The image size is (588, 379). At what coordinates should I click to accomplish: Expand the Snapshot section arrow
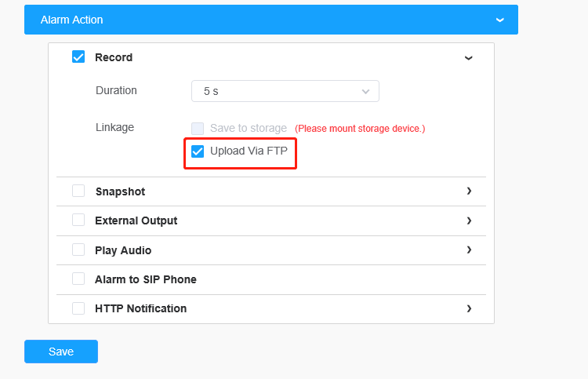pos(469,191)
